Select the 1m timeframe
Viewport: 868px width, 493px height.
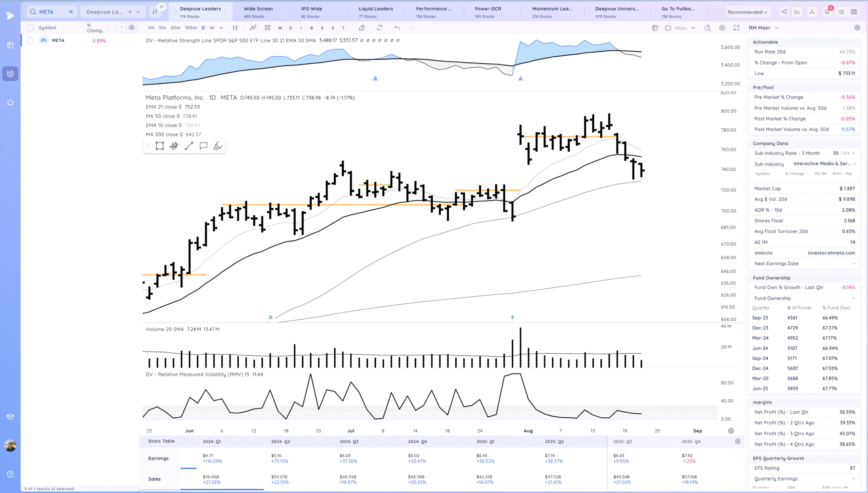151,28
